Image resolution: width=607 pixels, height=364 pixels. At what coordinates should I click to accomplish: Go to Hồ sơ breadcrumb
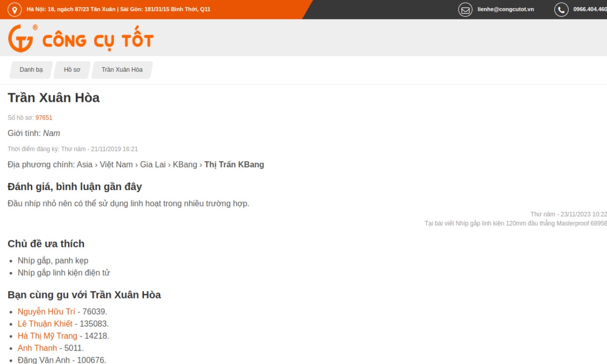(x=72, y=70)
